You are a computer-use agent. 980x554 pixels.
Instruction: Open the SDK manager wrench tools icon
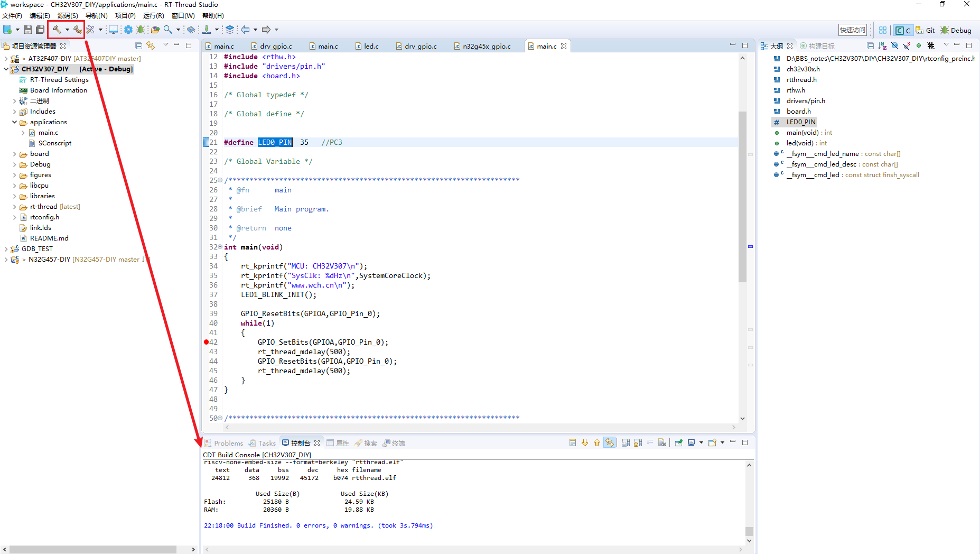(x=90, y=30)
